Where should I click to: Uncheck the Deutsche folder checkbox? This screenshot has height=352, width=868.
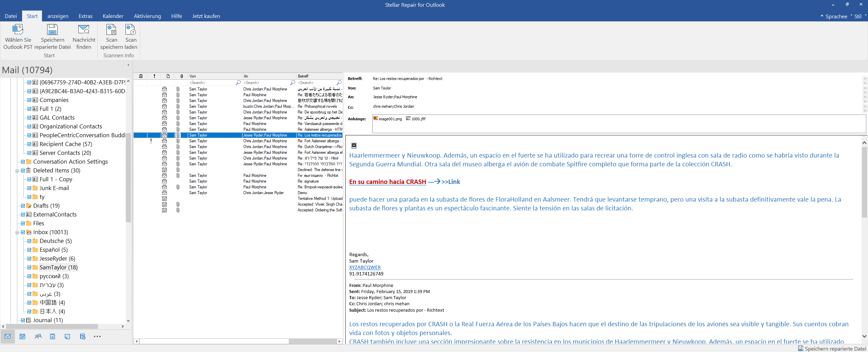pyautogui.click(x=29, y=241)
